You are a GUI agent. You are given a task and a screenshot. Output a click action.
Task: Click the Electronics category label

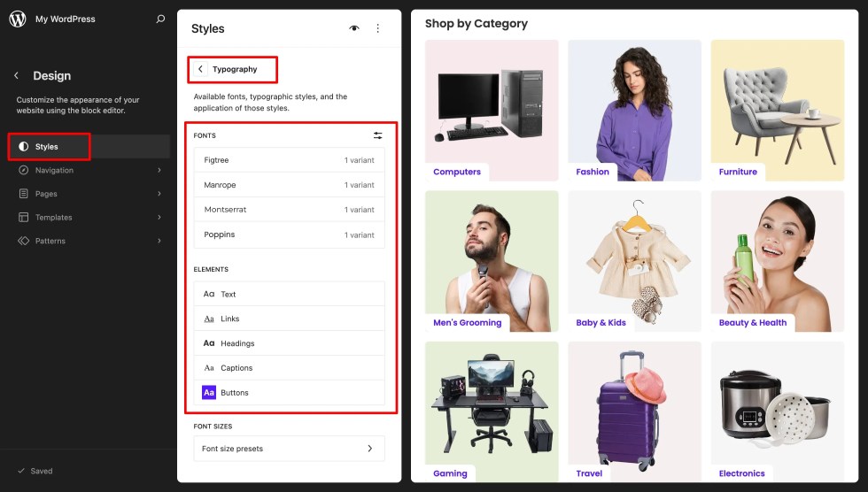[742, 473]
